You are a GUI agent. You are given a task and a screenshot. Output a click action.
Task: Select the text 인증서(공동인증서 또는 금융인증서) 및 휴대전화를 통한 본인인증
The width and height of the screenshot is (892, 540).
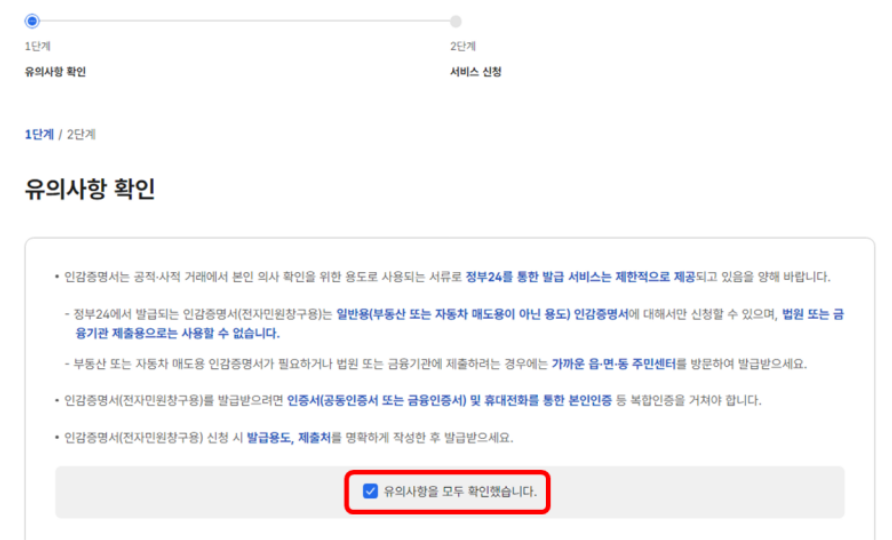[x=449, y=401]
